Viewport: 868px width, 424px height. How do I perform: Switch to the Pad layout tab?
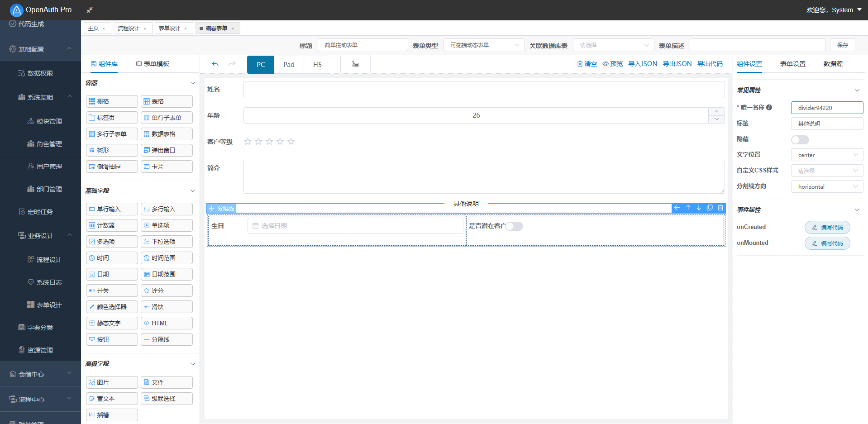point(289,65)
